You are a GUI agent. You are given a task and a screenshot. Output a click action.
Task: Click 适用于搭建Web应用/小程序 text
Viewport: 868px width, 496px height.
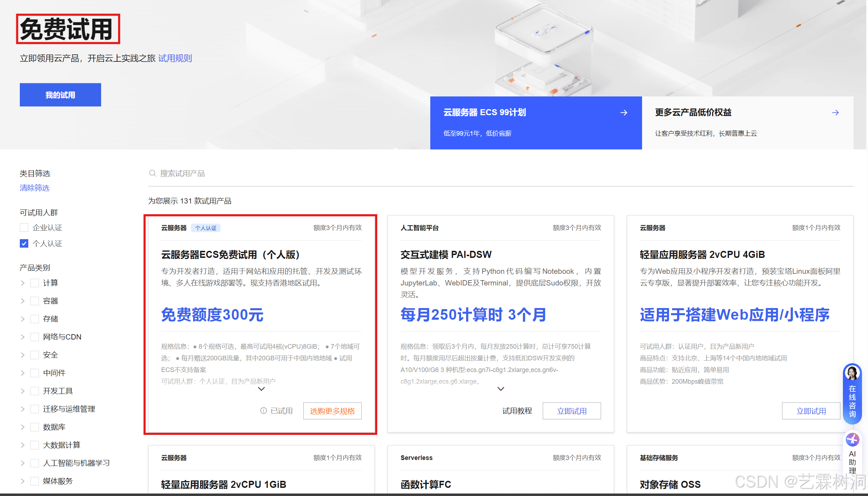pos(735,314)
